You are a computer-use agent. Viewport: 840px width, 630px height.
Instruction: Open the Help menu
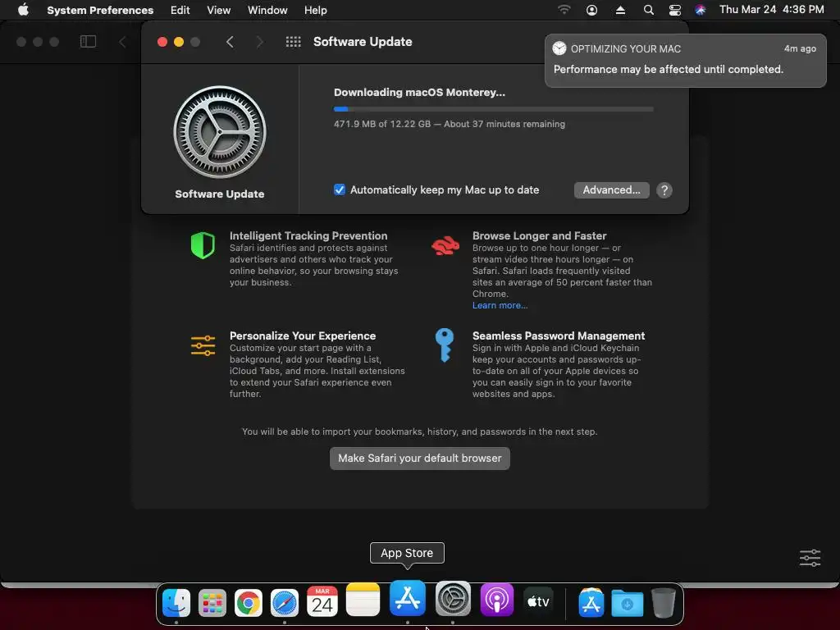click(316, 10)
